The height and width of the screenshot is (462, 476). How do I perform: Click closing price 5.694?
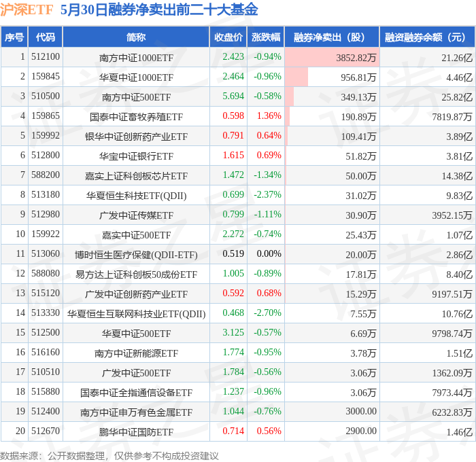(233, 96)
